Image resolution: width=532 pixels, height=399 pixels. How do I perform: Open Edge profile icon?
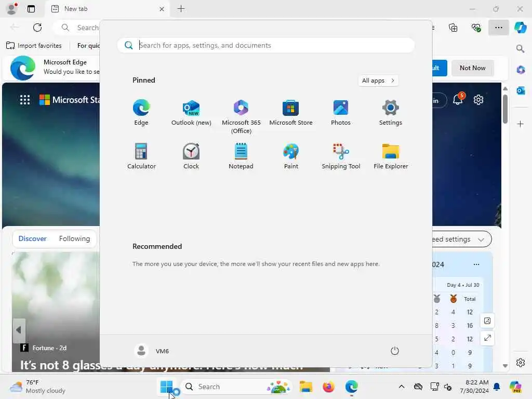(x=12, y=9)
